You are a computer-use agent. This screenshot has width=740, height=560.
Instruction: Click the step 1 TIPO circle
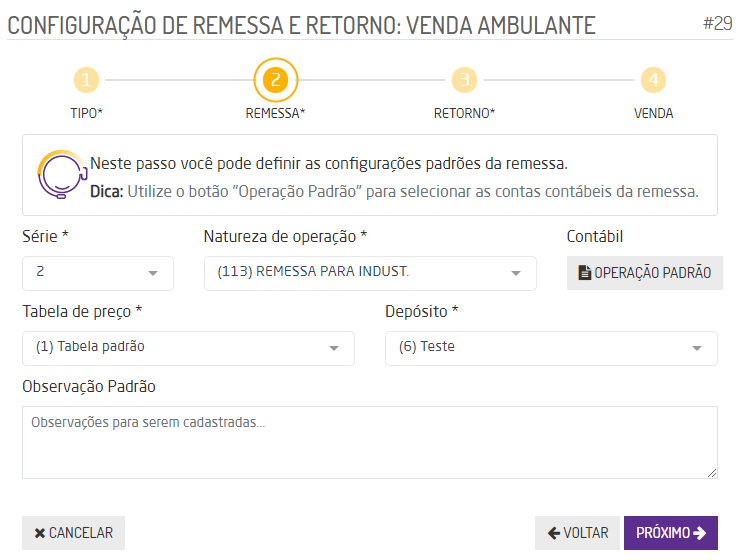[87, 80]
